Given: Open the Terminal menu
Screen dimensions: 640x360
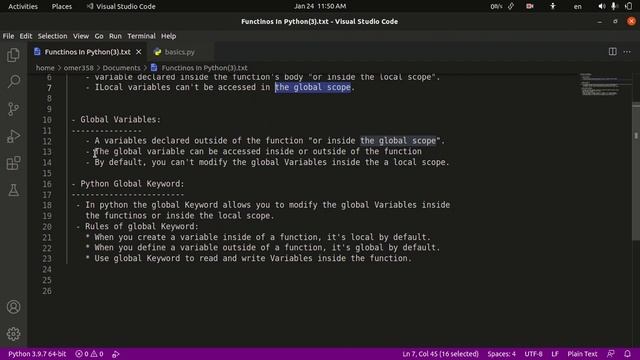Looking at the screenshot, I should click(141, 36).
